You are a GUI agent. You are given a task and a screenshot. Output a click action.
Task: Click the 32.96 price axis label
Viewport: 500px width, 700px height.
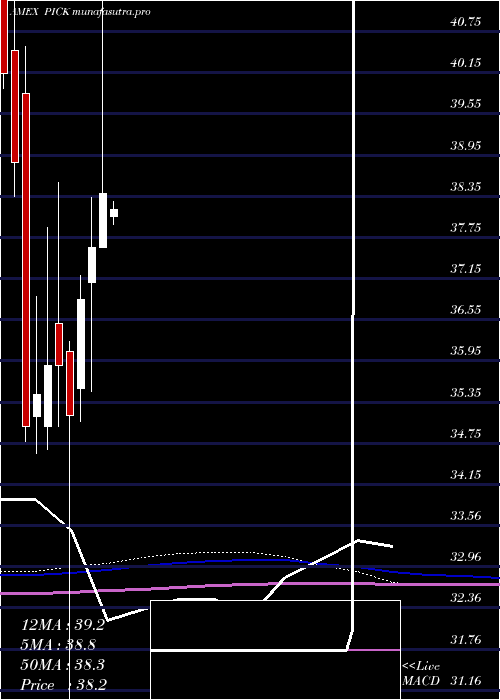tap(466, 557)
